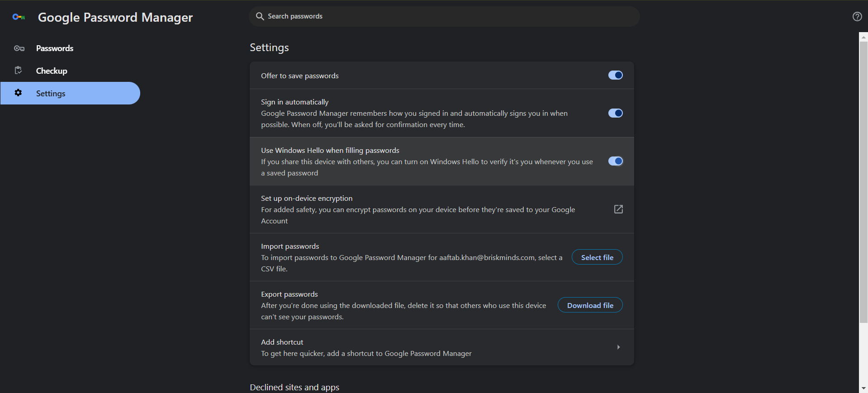
Task: Click the scrollbar down arrow
Action: [x=863, y=388]
